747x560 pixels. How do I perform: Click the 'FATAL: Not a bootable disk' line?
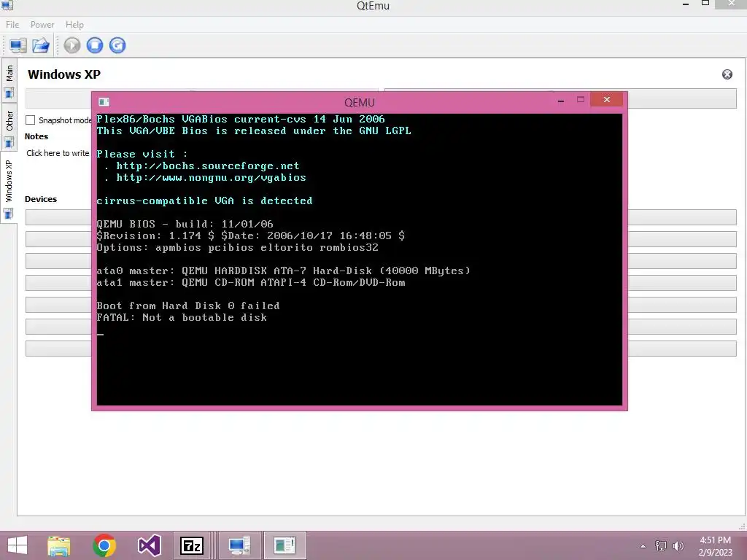[182, 318]
